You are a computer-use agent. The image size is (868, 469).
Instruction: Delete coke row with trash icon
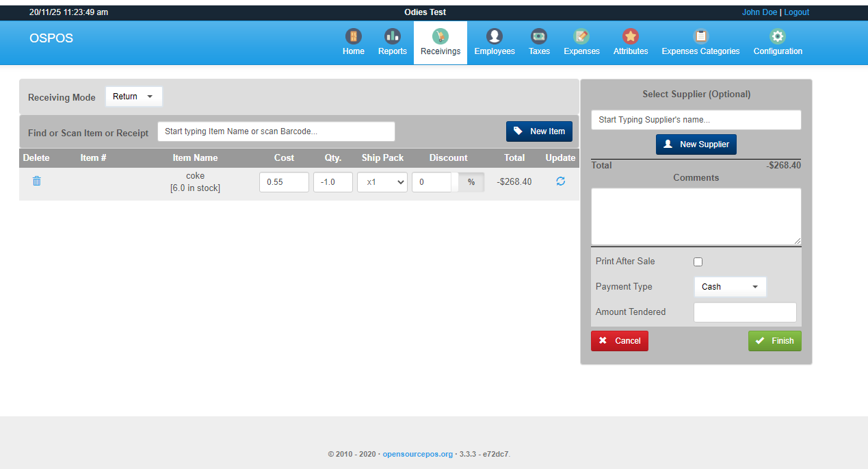tap(37, 181)
